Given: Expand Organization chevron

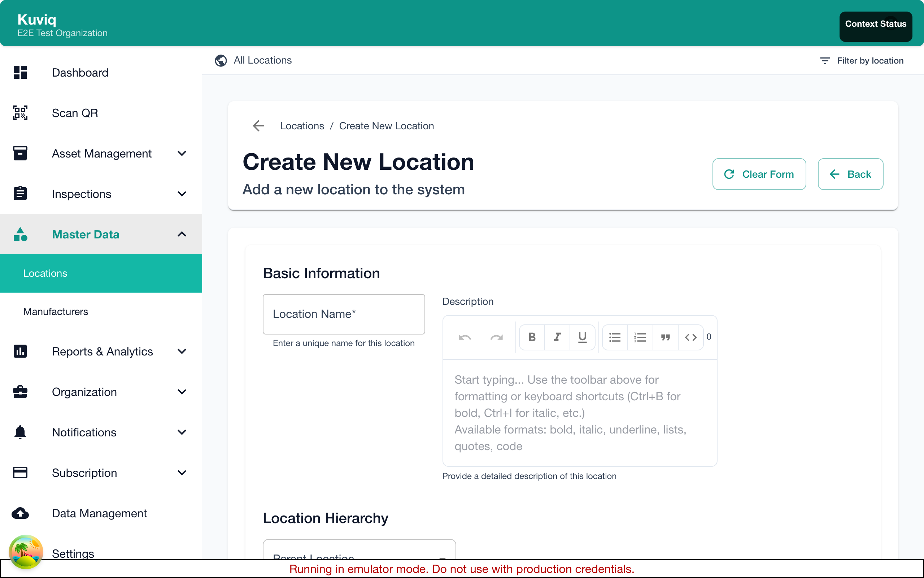Looking at the screenshot, I should point(182,392).
